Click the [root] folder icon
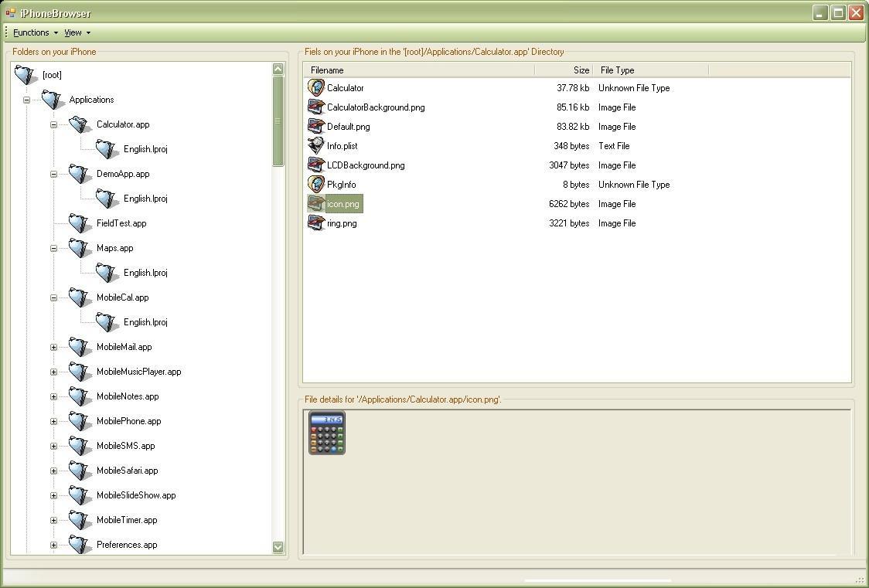This screenshot has height=588, width=869. tap(26, 75)
